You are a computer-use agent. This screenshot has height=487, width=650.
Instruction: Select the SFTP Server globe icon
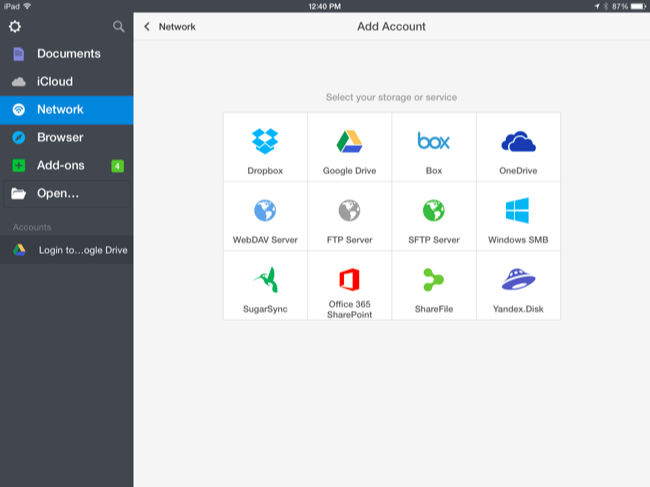(433, 211)
